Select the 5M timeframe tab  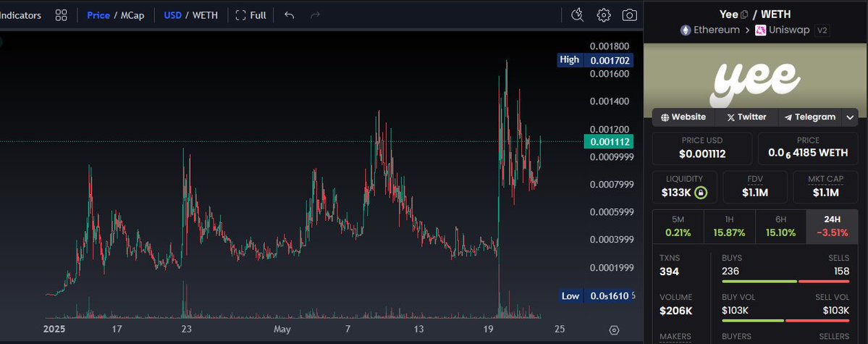[x=678, y=227]
